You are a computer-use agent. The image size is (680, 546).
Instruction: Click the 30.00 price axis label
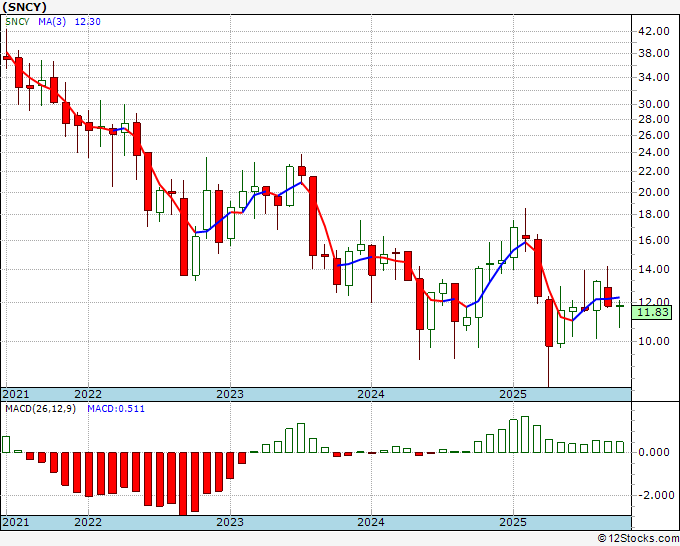click(x=654, y=104)
